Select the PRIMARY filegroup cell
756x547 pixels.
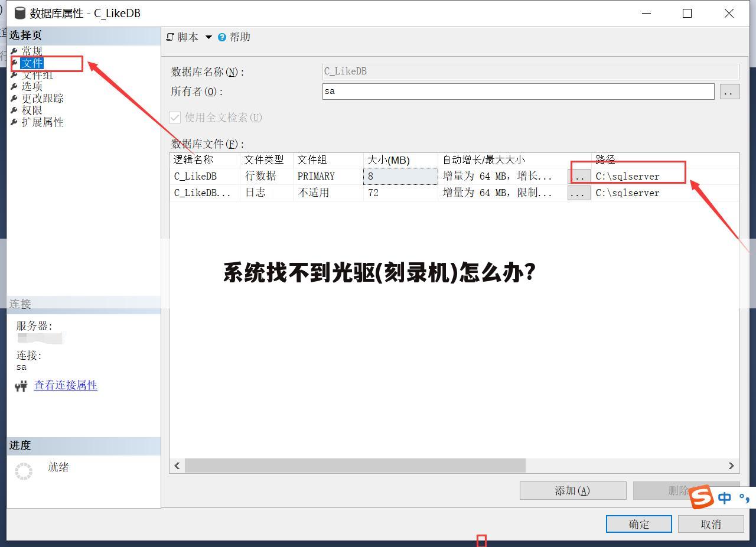pyautogui.click(x=328, y=176)
